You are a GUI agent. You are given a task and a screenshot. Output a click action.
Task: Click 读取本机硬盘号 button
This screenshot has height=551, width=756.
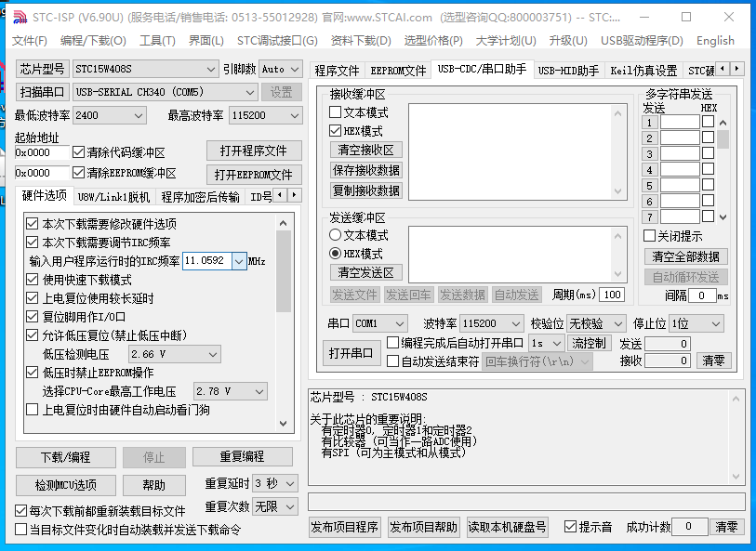[508, 527]
